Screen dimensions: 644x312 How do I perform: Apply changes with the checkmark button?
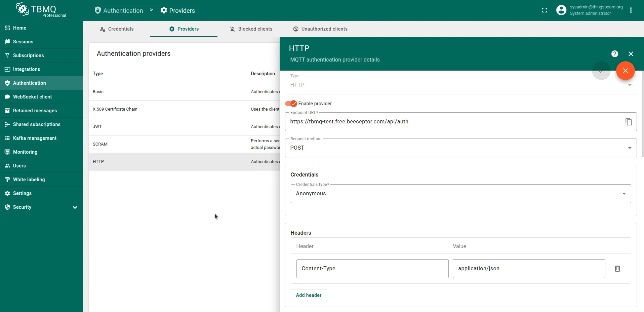coord(601,71)
